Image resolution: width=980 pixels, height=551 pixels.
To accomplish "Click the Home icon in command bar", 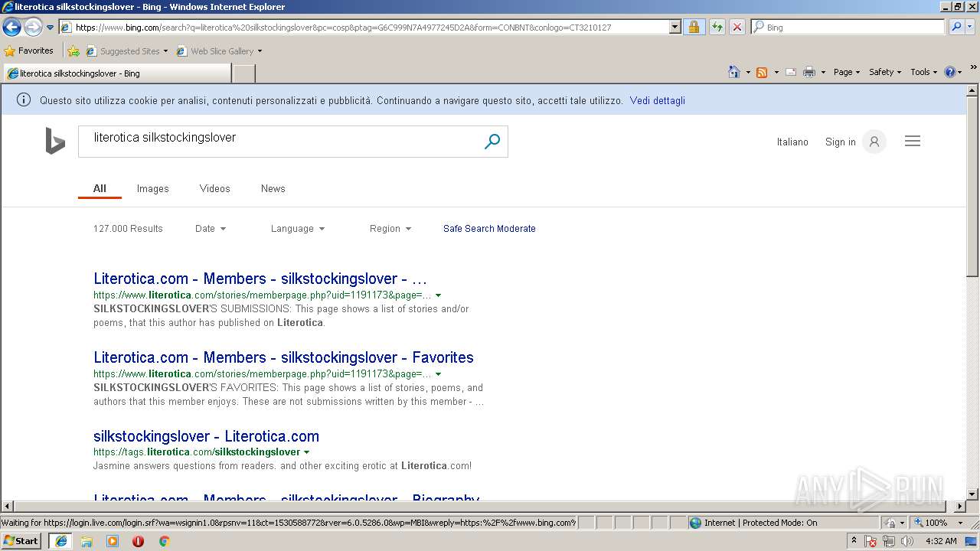I will 734,72.
